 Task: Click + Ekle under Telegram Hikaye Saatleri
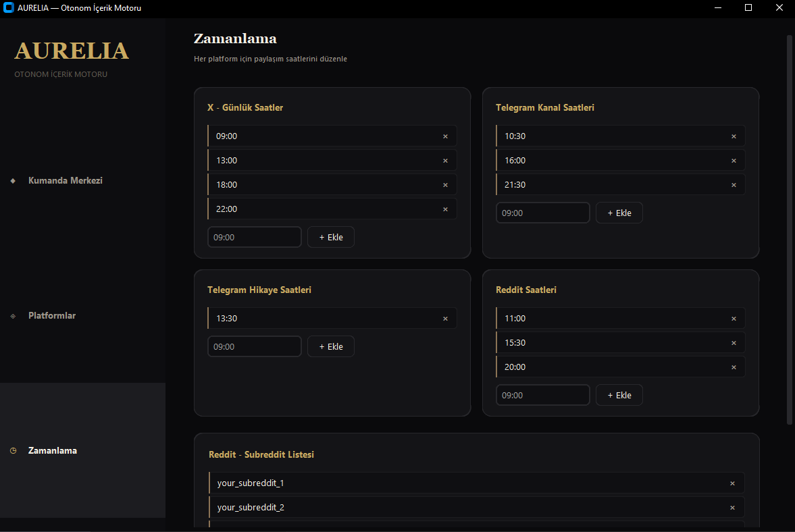pos(330,346)
